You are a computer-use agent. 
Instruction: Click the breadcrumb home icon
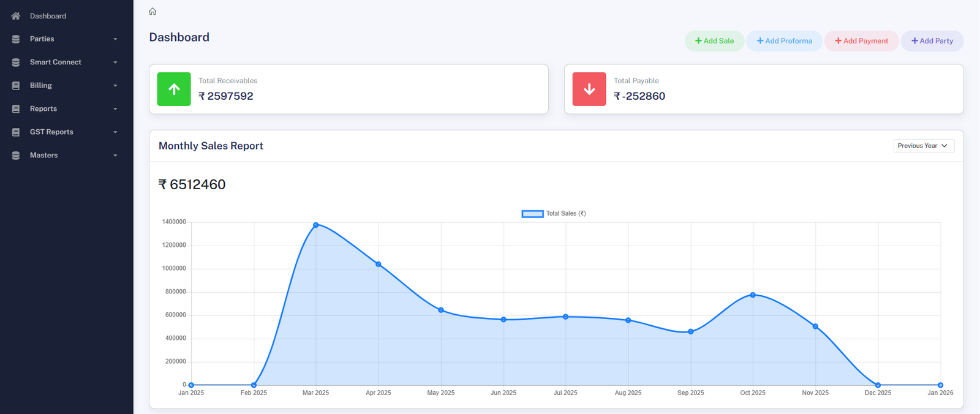[153, 11]
